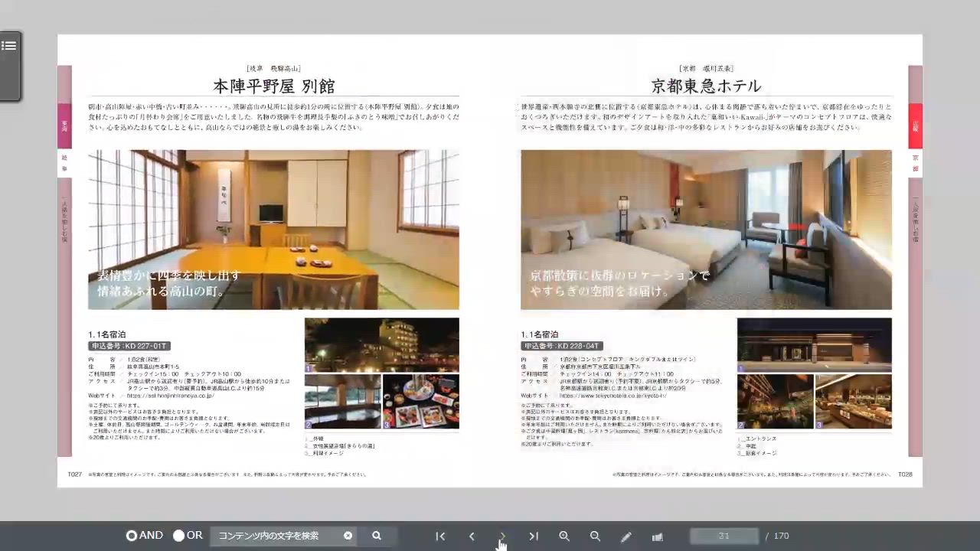Zoom out from the catalog pages
Screen dimensions: 980x551
[x=595, y=536]
